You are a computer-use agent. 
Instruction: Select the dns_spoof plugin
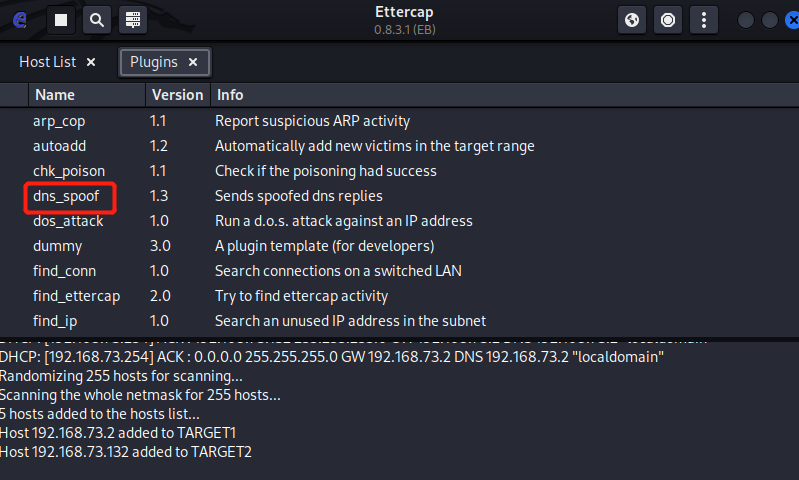[x=66, y=196]
